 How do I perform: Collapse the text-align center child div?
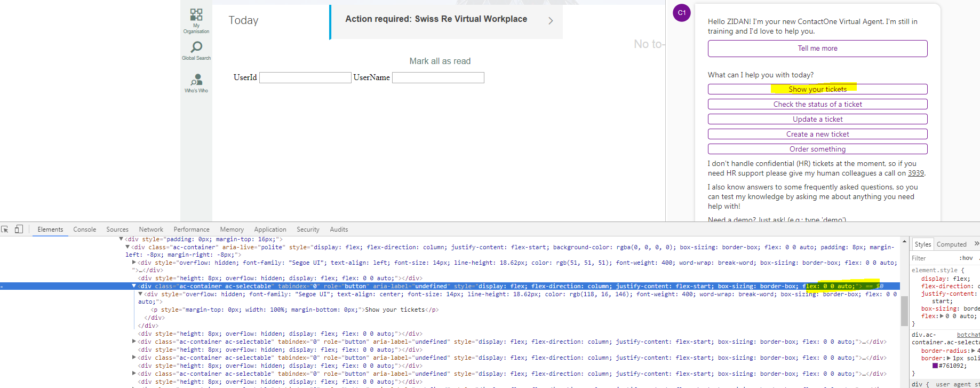140,294
